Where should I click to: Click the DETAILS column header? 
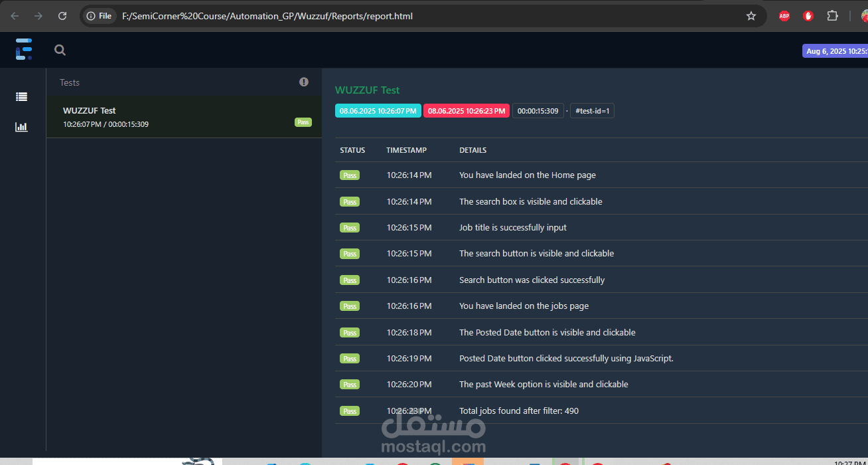coord(472,150)
